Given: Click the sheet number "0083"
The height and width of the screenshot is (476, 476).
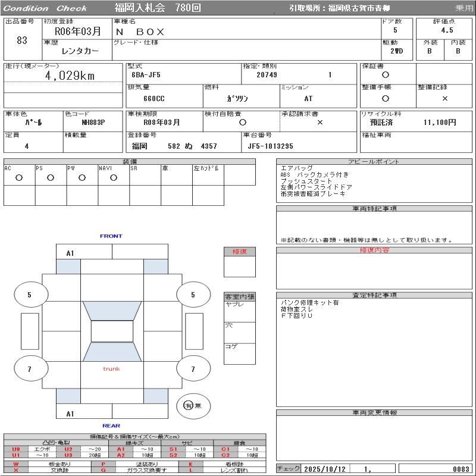Looking at the screenshot, I should click(461, 469).
